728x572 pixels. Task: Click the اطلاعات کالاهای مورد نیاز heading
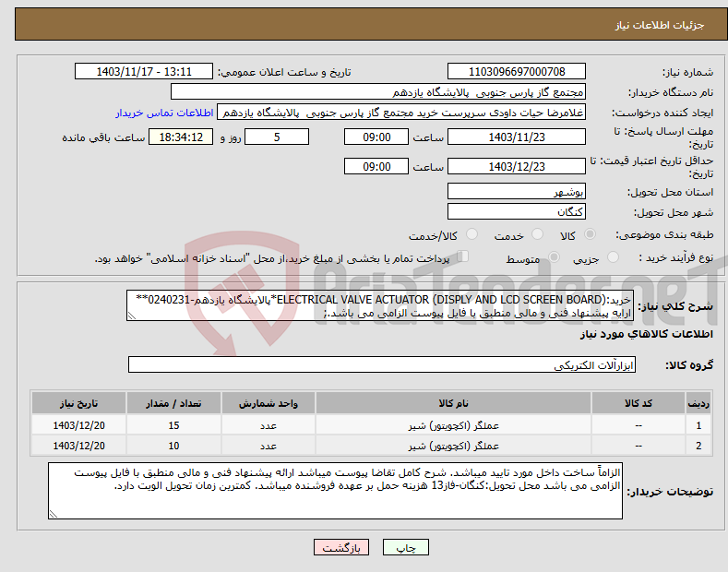pyautogui.click(x=646, y=334)
